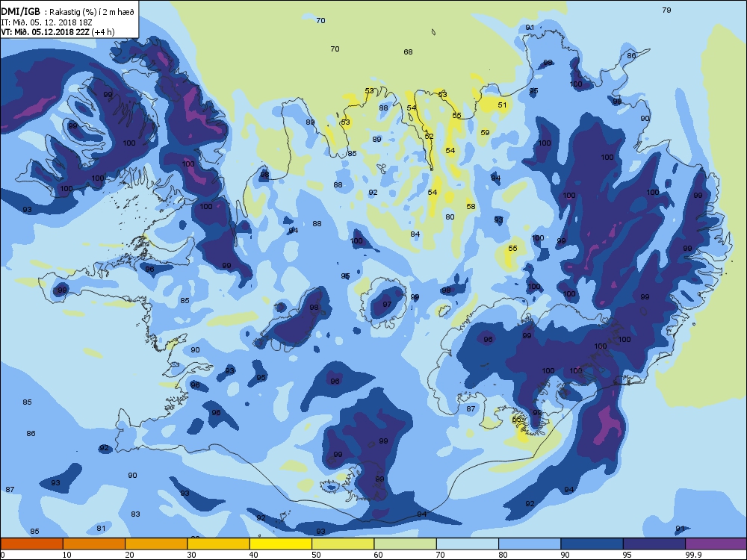Image resolution: width=747 pixels, height=560 pixels.
Task: Click the '0' legend scale label
Action: (3, 555)
